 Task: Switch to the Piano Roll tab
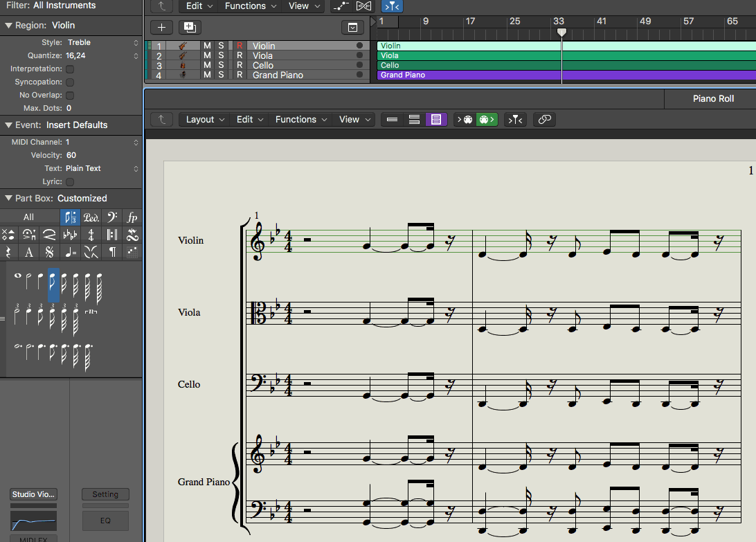click(x=713, y=99)
